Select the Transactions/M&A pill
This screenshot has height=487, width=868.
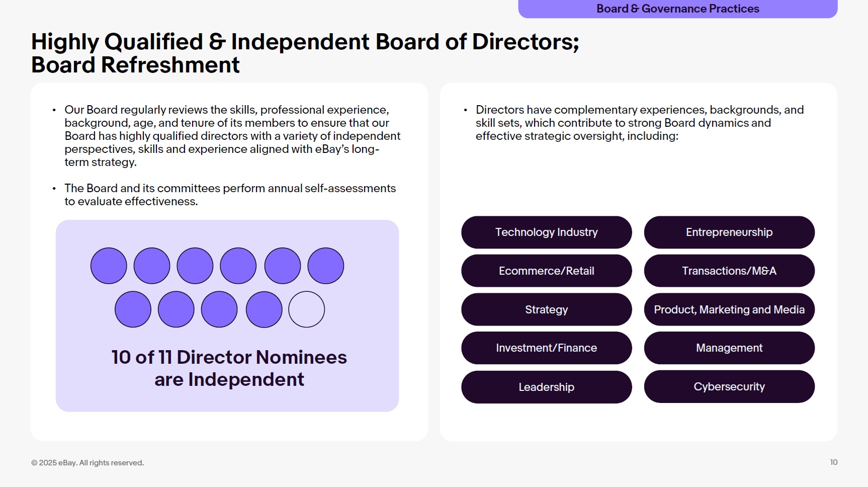(x=729, y=271)
